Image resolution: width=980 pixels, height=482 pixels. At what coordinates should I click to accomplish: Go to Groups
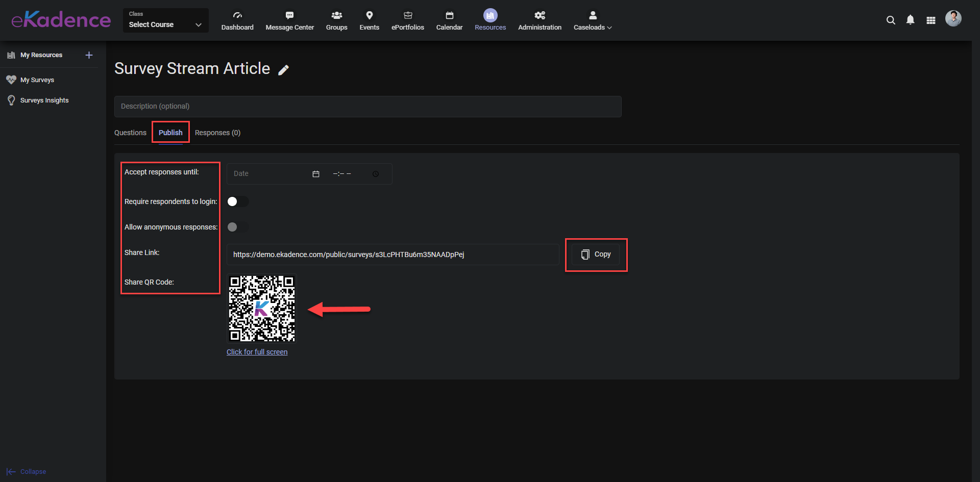pyautogui.click(x=336, y=21)
